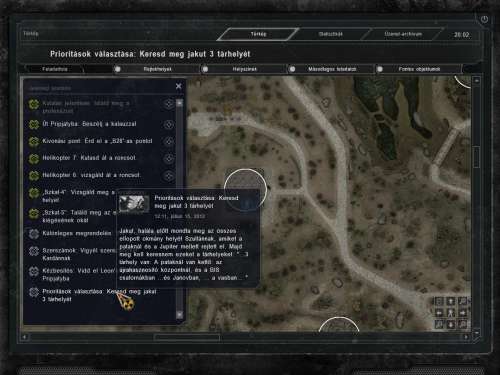Image resolution: width=500 pixels, height=375 pixels.
Task: Click the PDA power icon
Action: point(484,19)
